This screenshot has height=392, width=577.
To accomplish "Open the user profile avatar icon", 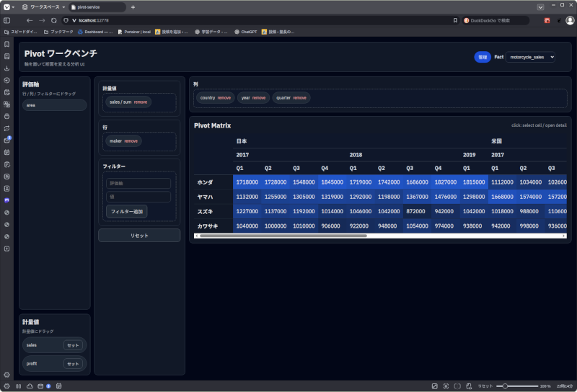I will (569, 20).
